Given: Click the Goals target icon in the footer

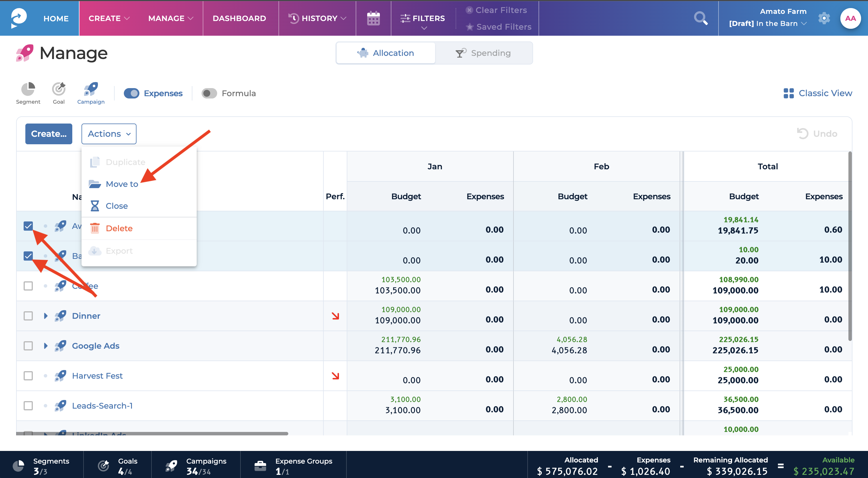Looking at the screenshot, I should click(x=103, y=466).
